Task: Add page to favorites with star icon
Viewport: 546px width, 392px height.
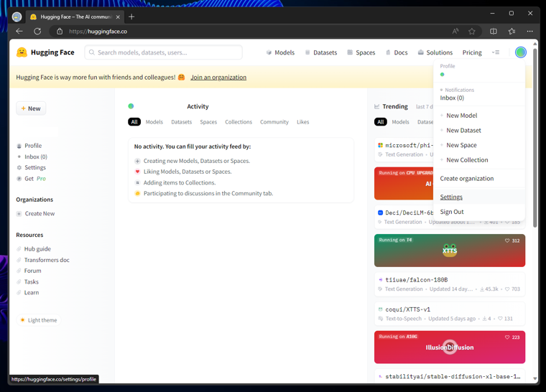Action: point(472,32)
